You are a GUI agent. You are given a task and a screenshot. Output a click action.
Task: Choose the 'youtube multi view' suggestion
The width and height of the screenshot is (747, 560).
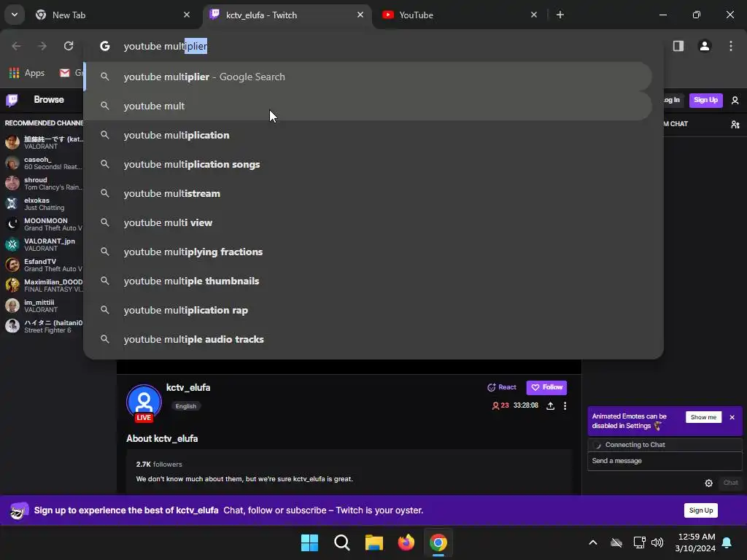pyautogui.click(x=368, y=222)
